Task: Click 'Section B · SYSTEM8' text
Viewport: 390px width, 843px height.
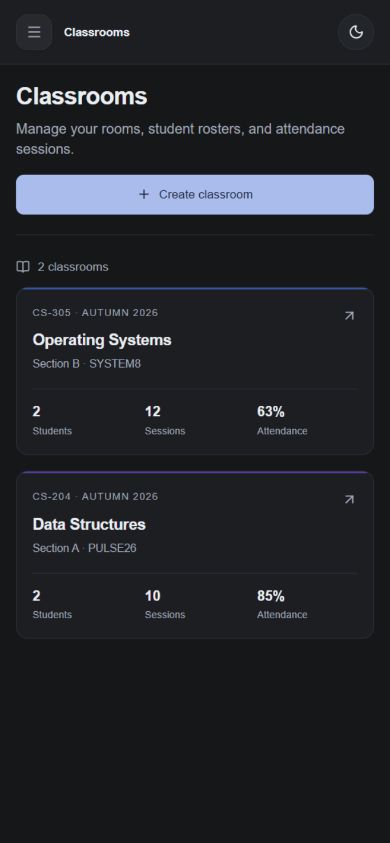Action: coord(87,364)
